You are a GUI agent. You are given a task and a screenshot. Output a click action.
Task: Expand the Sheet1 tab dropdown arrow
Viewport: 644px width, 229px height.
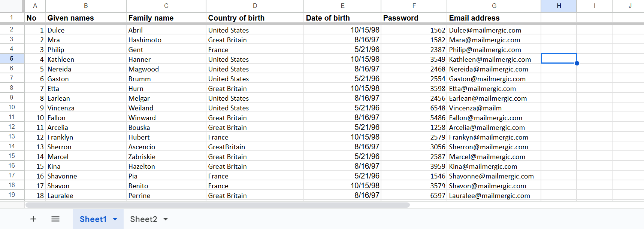[x=115, y=219]
